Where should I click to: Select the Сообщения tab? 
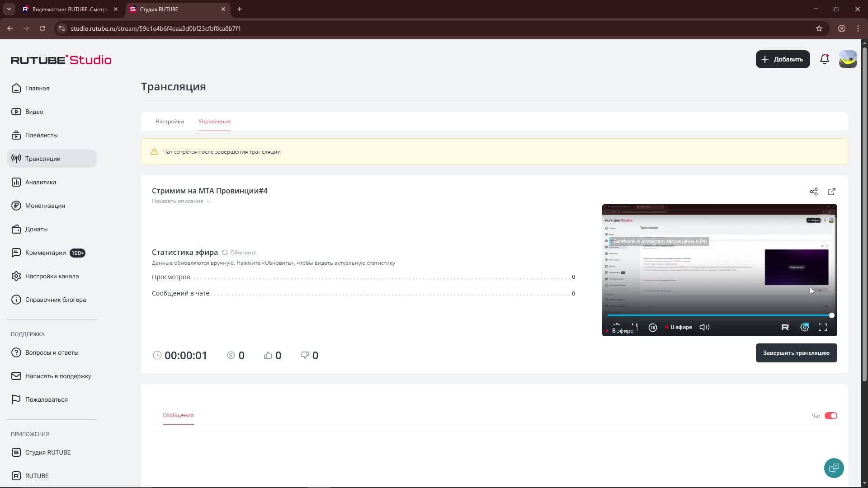click(x=178, y=415)
